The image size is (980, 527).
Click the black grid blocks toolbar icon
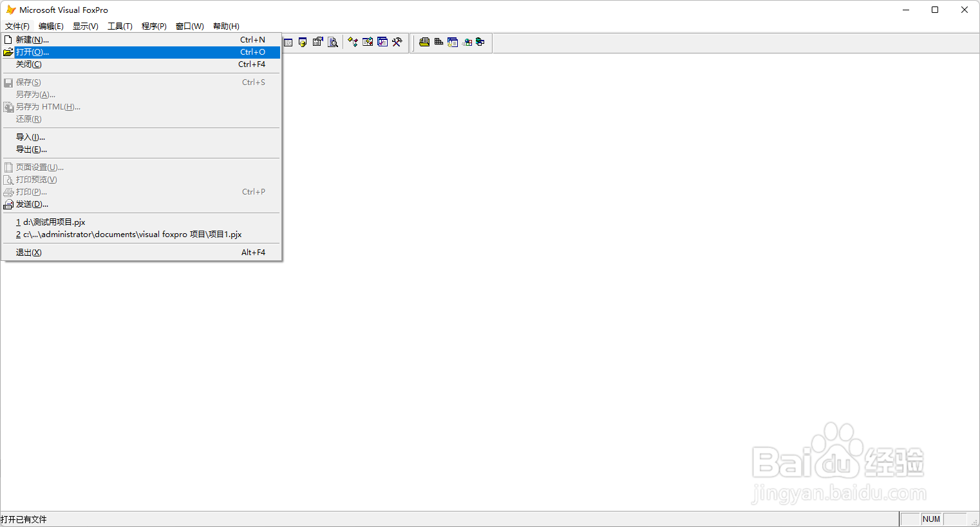click(438, 41)
